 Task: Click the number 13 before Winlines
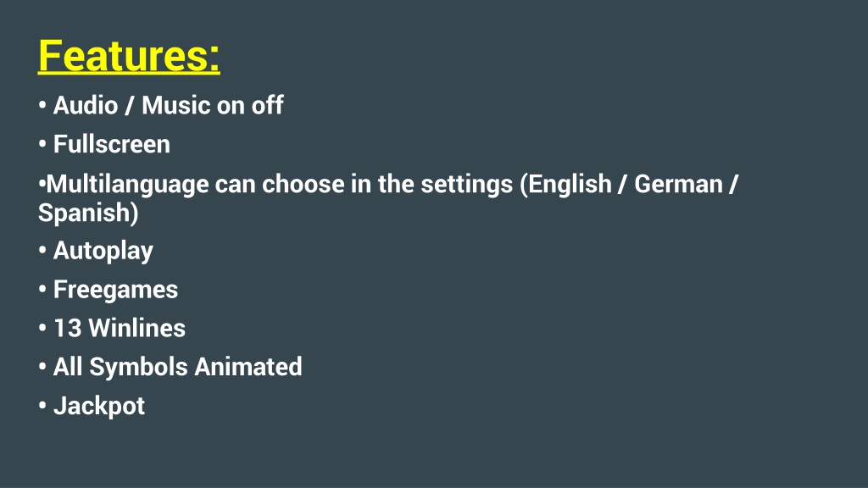pyautogui.click(x=67, y=328)
